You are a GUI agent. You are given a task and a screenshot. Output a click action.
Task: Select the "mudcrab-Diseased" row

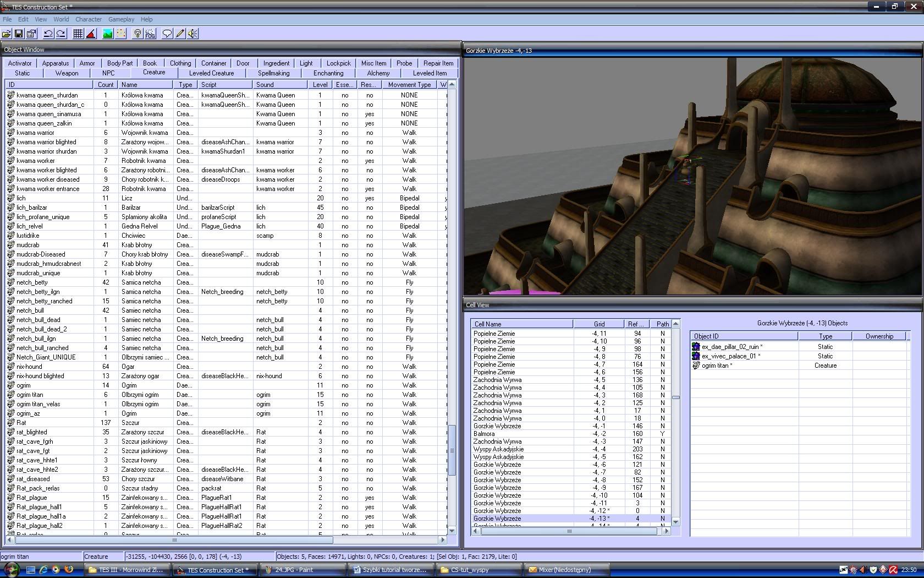(x=226, y=254)
